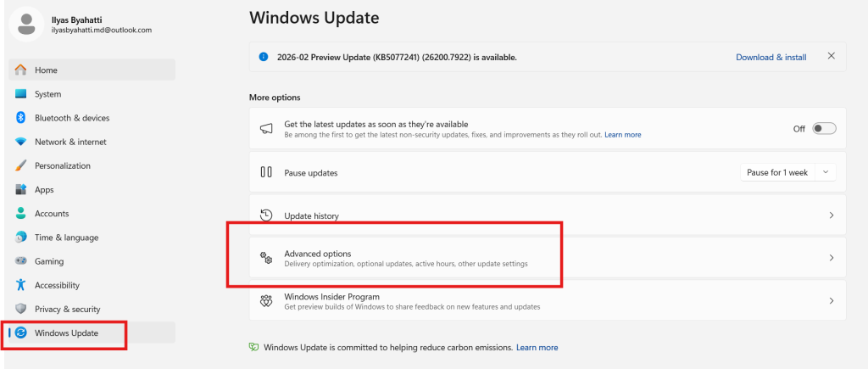This screenshot has width=868, height=369.
Task: Open Personalization settings
Action: pos(92,165)
